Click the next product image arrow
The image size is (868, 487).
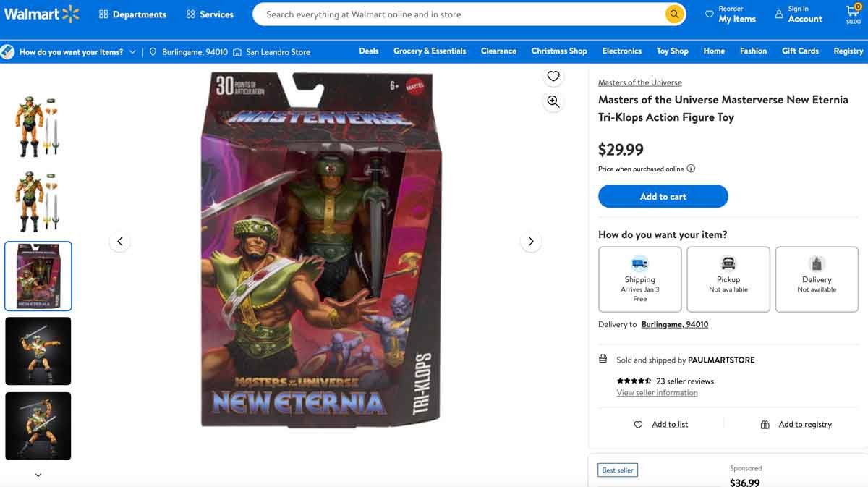531,241
